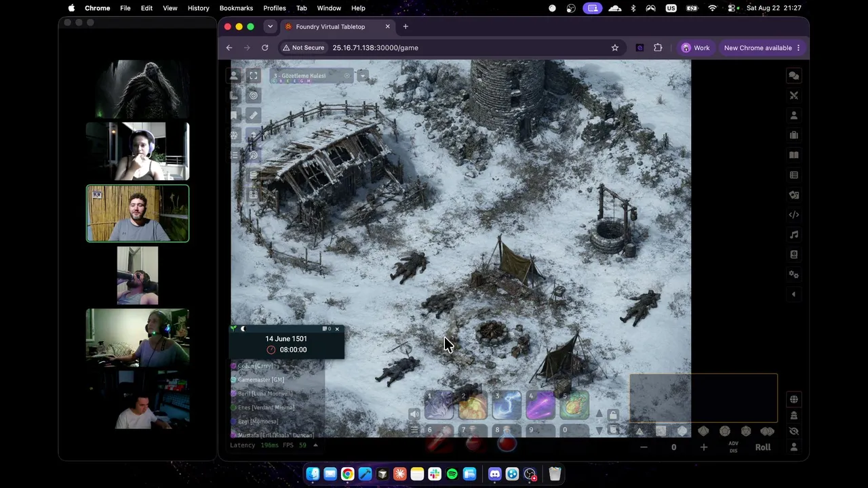This screenshot has width=868, height=488.
Task: Click the clock icon in calendar
Action: (x=271, y=350)
